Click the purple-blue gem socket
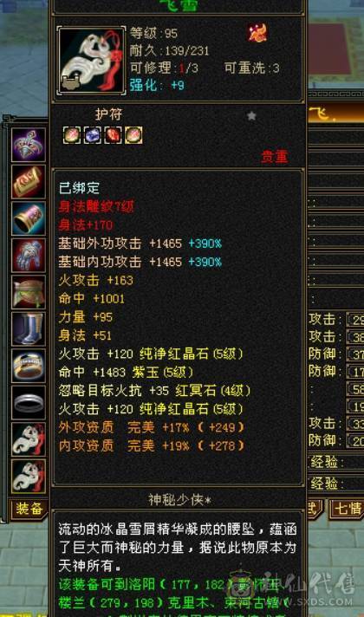The image size is (364, 617). click(93, 135)
